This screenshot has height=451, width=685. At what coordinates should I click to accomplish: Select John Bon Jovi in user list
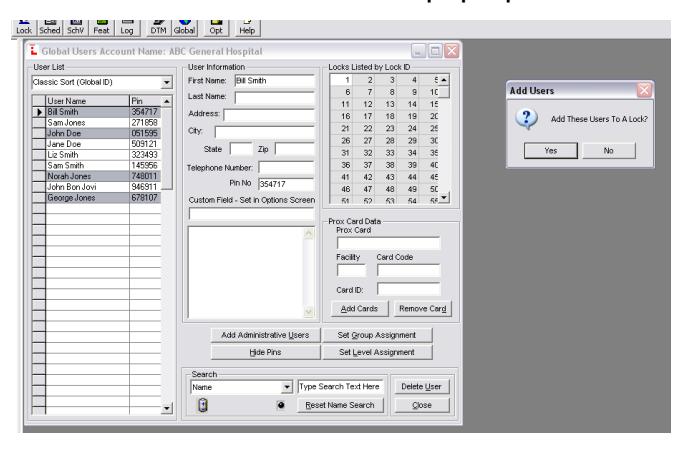point(96,187)
